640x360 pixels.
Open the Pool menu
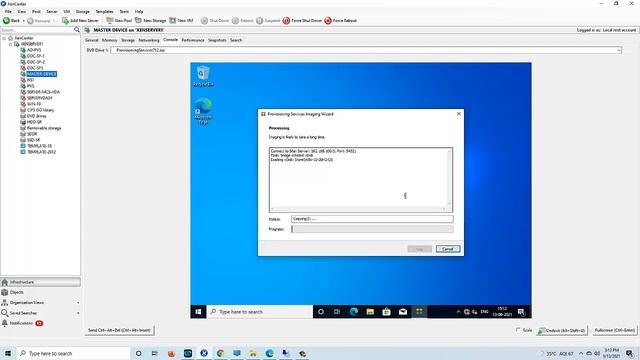[x=36, y=11]
